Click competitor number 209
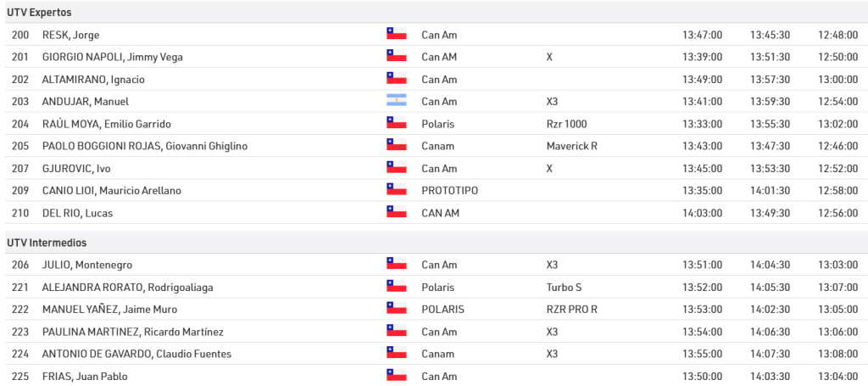 pyautogui.click(x=20, y=191)
